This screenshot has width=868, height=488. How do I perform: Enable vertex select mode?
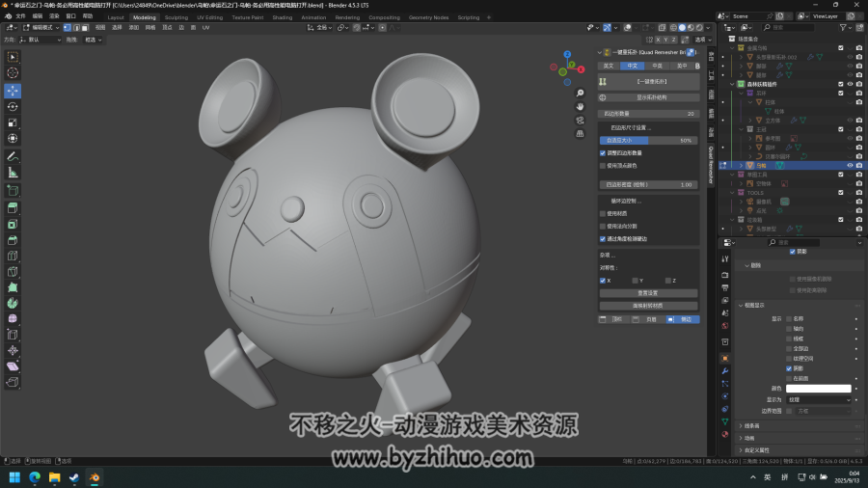click(68, 27)
